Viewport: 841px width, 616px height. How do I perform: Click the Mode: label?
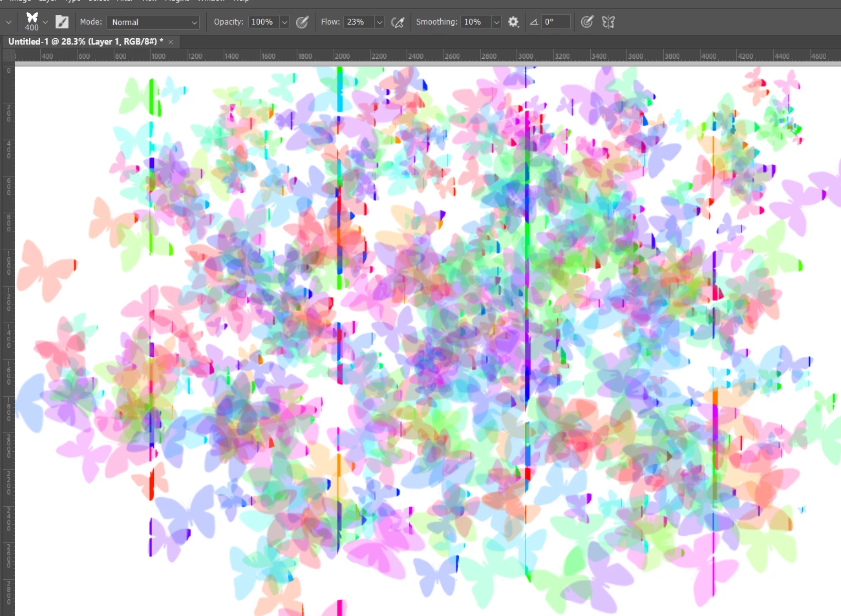[x=91, y=22]
